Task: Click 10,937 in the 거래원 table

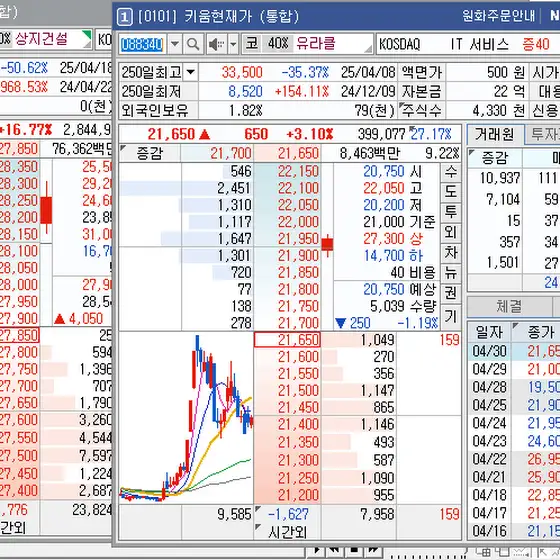Action: coord(500,178)
